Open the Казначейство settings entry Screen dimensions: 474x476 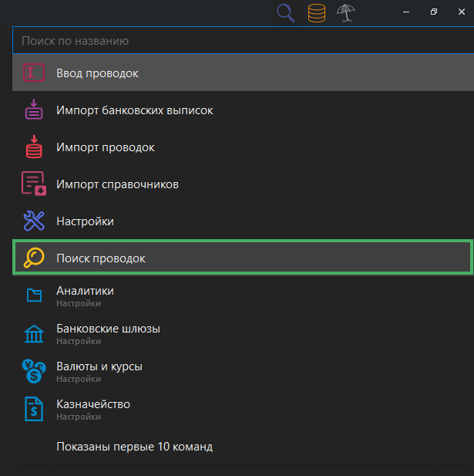tap(93, 405)
